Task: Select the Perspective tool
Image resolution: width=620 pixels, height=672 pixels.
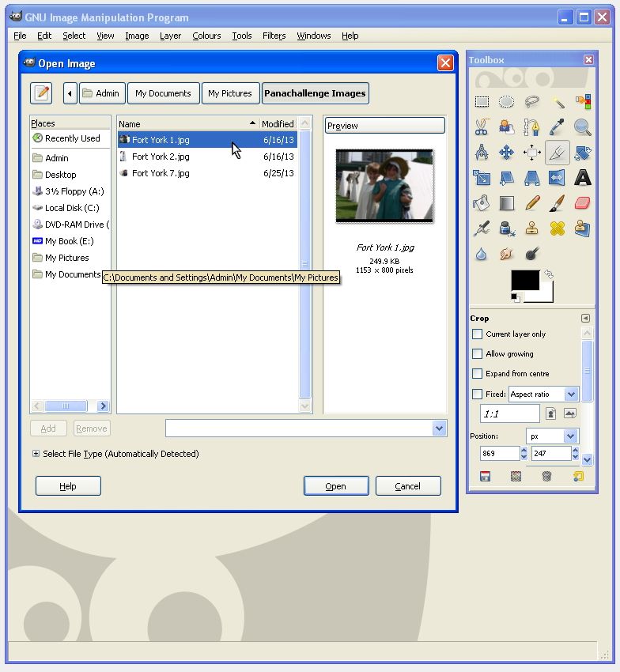Action: [x=531, y=178]
